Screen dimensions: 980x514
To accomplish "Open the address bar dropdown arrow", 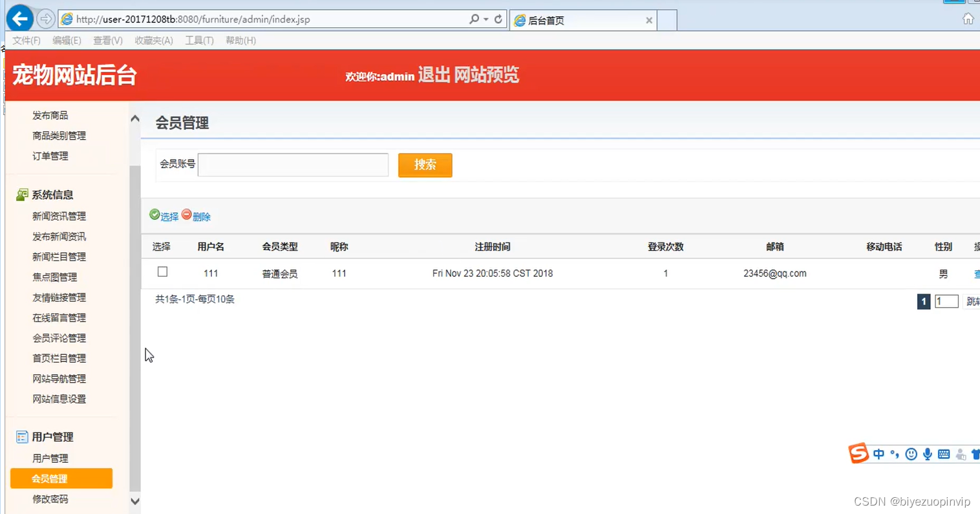I will (x=486, y=19).
